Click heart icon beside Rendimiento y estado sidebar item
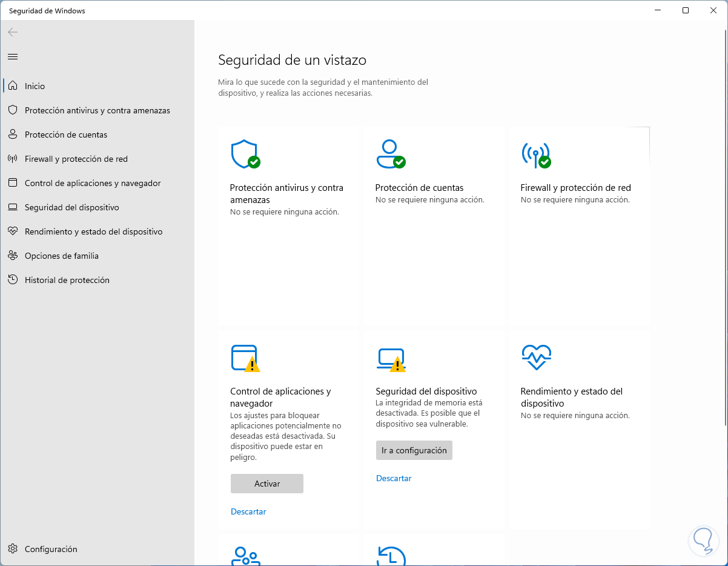 pyautogui.click(x=13, y=231)
